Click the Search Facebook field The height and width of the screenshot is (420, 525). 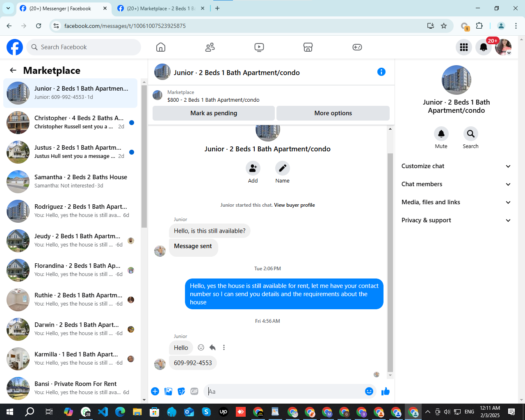[84, 47]
